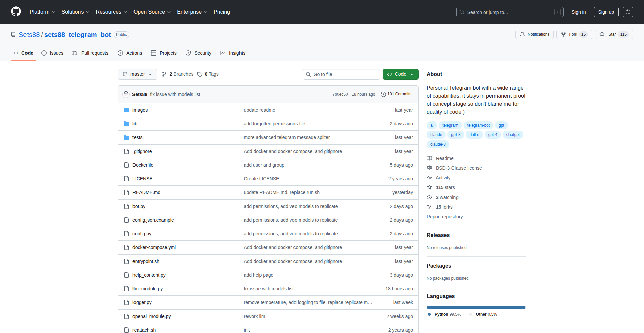Click the Sign up button
The width and height of the screenshot is (644, 333).
point(606,12)
